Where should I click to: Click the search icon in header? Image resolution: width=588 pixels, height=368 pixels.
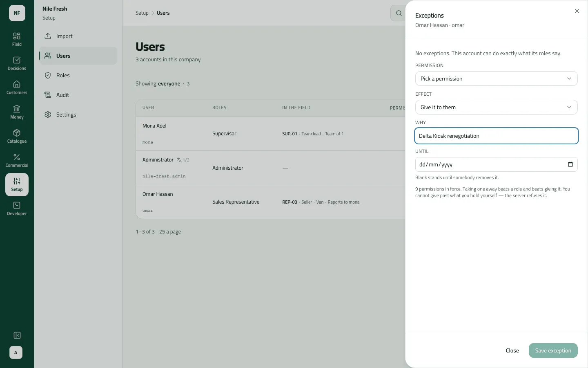click(399, 13)
